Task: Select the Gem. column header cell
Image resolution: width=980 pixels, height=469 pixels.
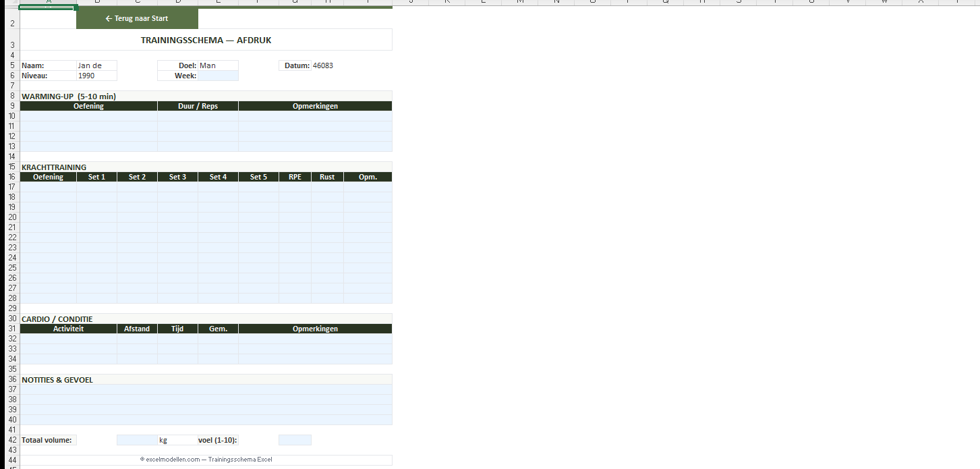Action: point(218,329)
